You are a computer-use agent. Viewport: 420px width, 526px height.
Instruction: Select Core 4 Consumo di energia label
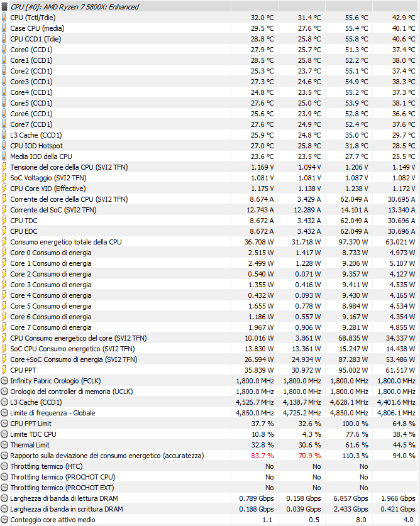click(x=51, y=295)
